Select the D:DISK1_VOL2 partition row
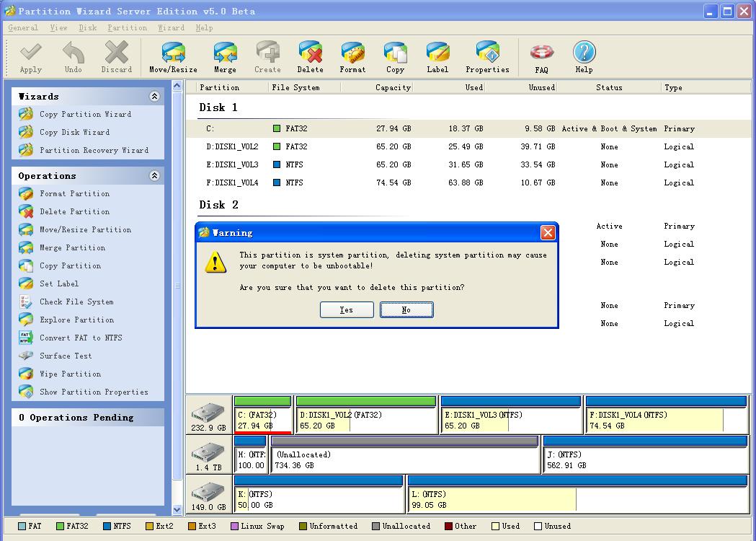The height and width of the screenshot is (541, 756). click(x=468, y=146)
